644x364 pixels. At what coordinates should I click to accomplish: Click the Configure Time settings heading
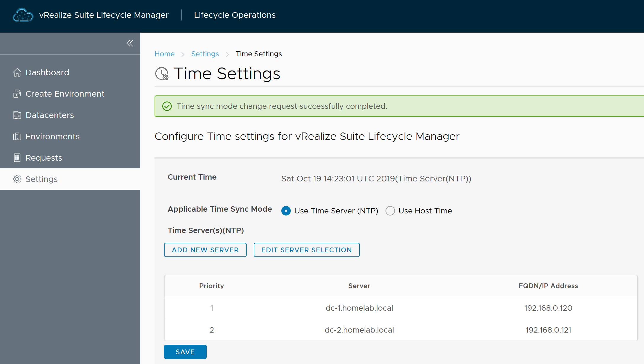[307, 136]
